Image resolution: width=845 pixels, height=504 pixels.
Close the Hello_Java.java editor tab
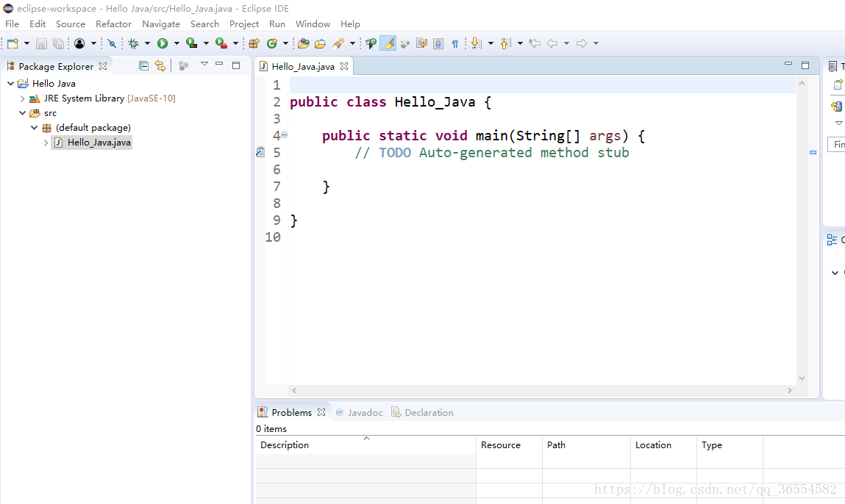click(344, 66)
